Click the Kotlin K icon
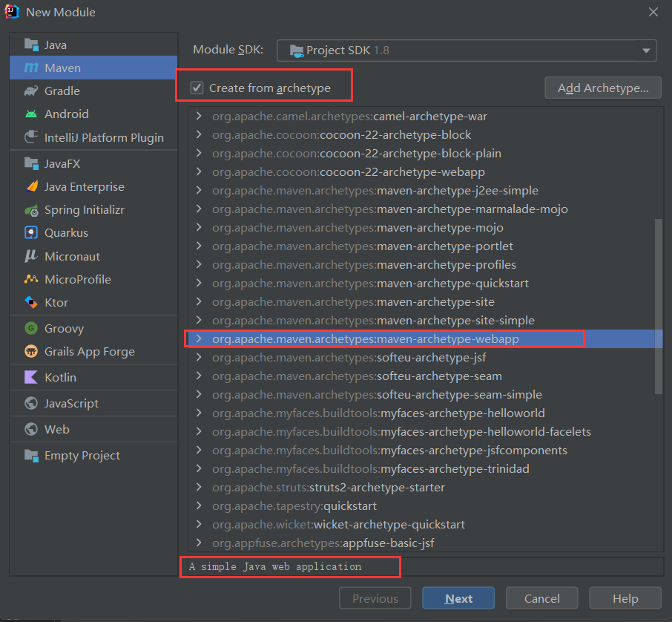The width and height of the screenshot is (672, 622). pos(31,377)
